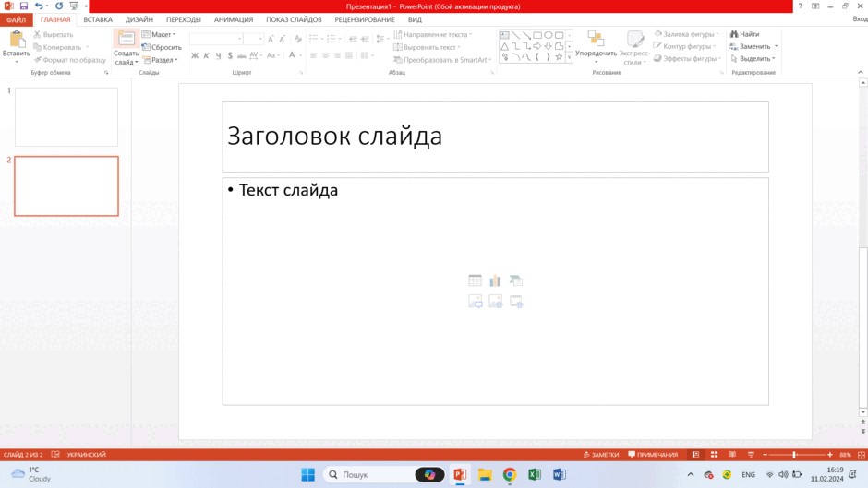This screenshot has width=868, height=488.
Task: Switch to ПЕРЕХОДЫ tab
Action: (x=184, y=19)
